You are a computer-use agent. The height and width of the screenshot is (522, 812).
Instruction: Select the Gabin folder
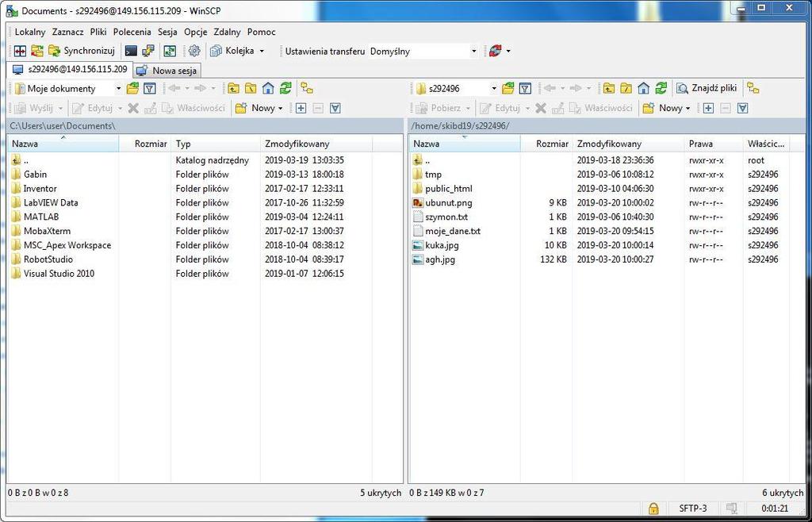35,175
